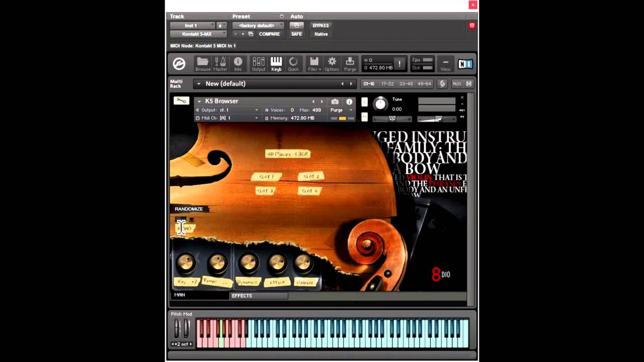Open the View minimize menu
This screenshot has height=362, width=644.
click(x=445, y=64)
